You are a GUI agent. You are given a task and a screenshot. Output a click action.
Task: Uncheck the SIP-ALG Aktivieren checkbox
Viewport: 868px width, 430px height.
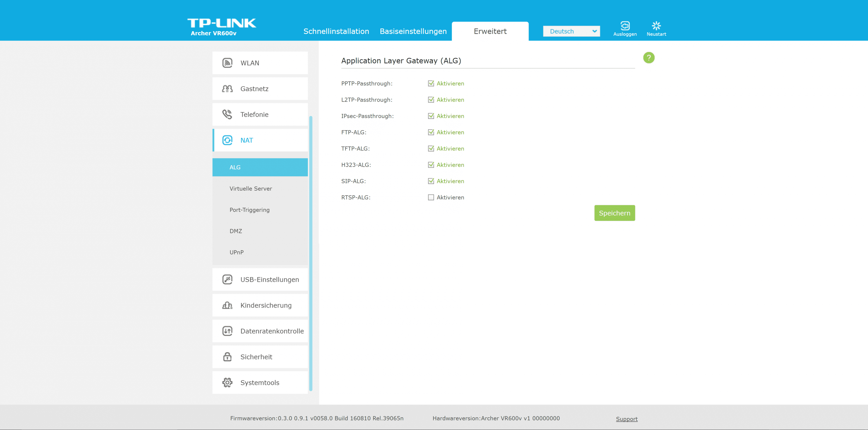(x=431, y=181)
